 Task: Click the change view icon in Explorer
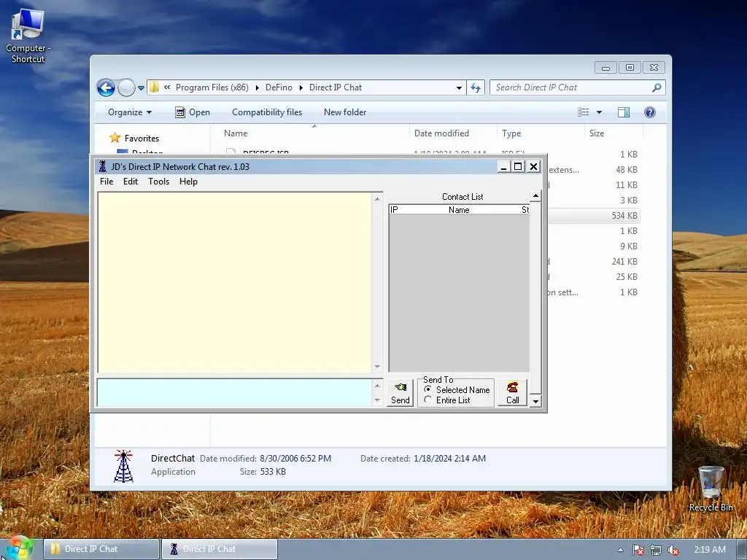(x=584, y=112)
